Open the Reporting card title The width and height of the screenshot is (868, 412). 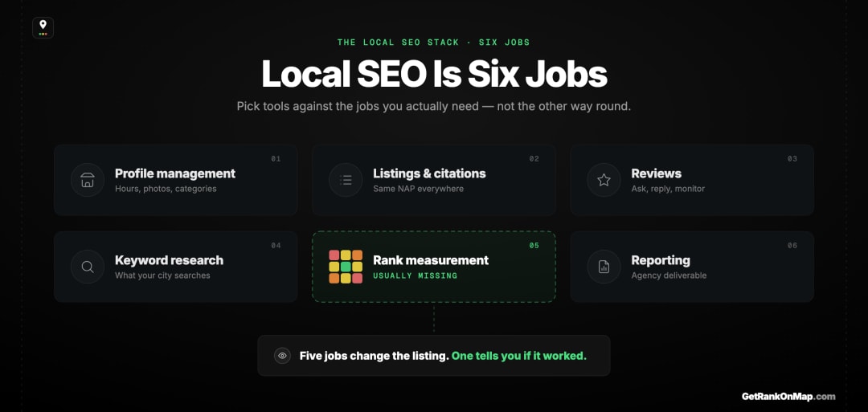(661, 260)
